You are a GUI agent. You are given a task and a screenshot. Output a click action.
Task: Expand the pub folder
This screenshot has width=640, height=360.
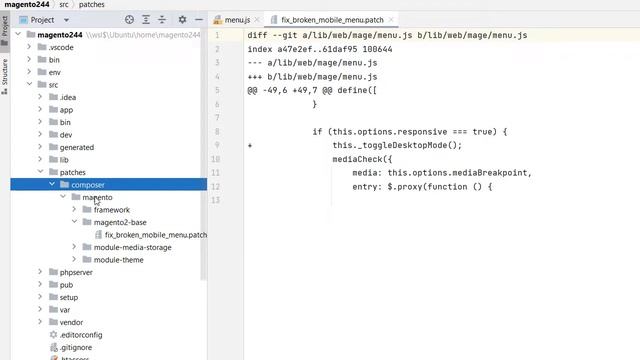(x=40, y=284)
